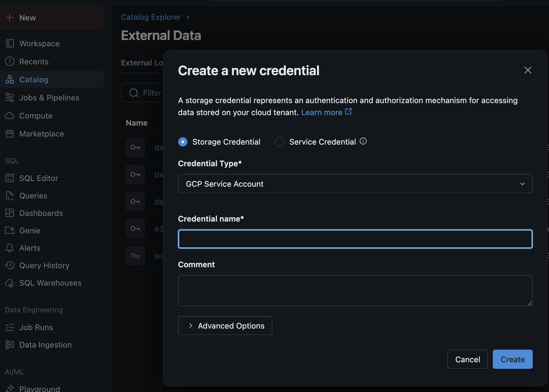Click the Workspace sidebar icon
This screenshot has height=392, width=549.
tap(10, 44)
